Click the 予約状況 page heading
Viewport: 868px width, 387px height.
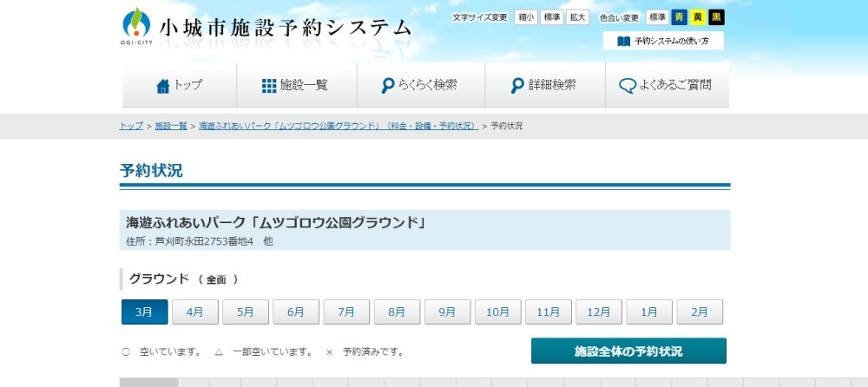coord(151,171)
